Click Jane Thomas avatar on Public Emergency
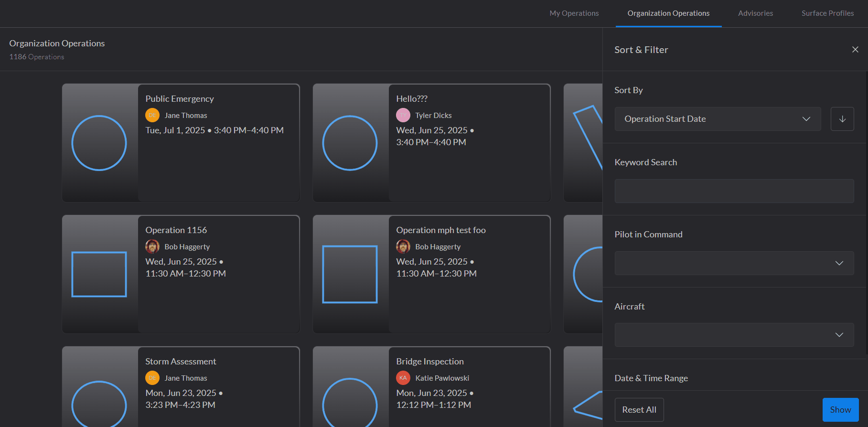Viewport: 868px width, 427px height. coord(152,116)
